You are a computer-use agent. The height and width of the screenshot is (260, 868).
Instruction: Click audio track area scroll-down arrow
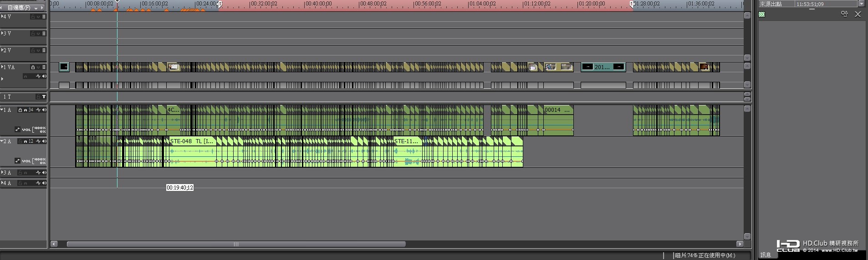(x=747, y=236)
